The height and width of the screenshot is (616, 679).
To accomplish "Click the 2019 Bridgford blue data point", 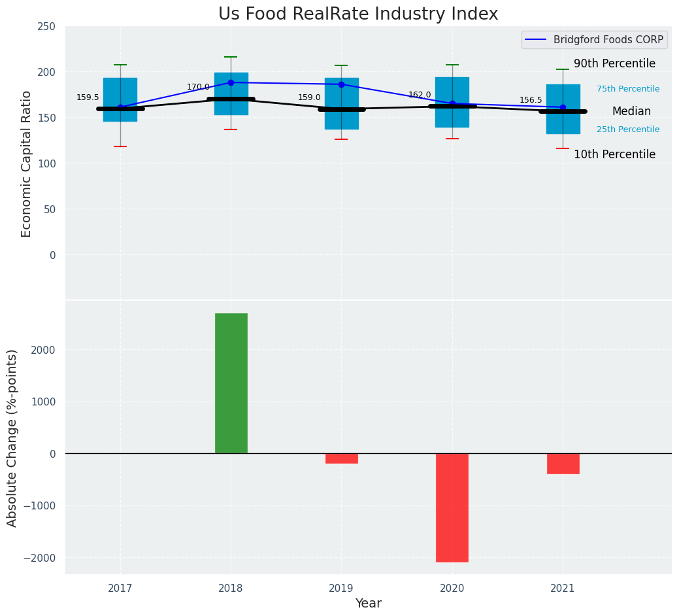I will pyautogui.click(x=341, y=84).
